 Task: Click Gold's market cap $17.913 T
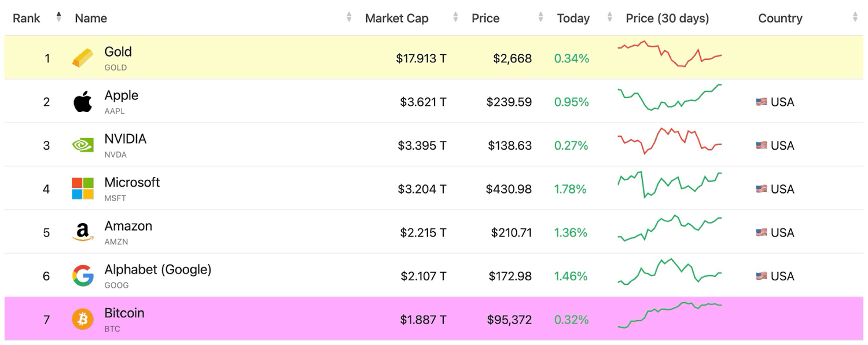click(x=421, y=58)
